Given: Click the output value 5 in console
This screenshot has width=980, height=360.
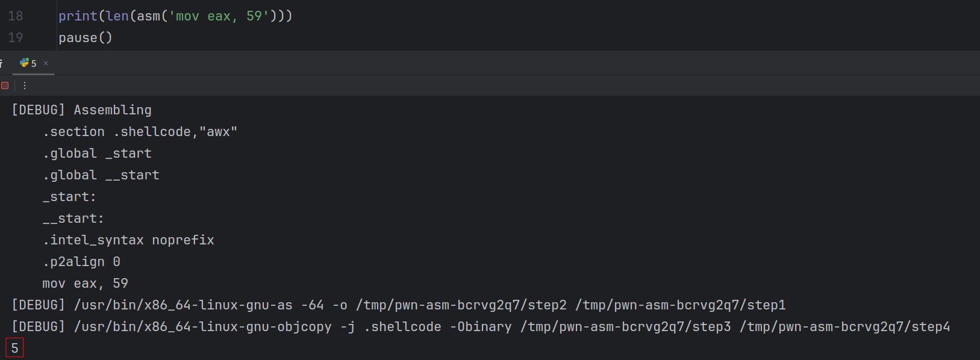Looking at the screenshot, I should (x=14, y=348).
